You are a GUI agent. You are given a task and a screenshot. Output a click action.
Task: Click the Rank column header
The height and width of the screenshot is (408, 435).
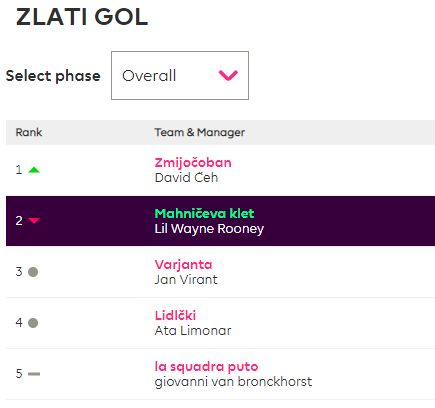coord(29,132)
